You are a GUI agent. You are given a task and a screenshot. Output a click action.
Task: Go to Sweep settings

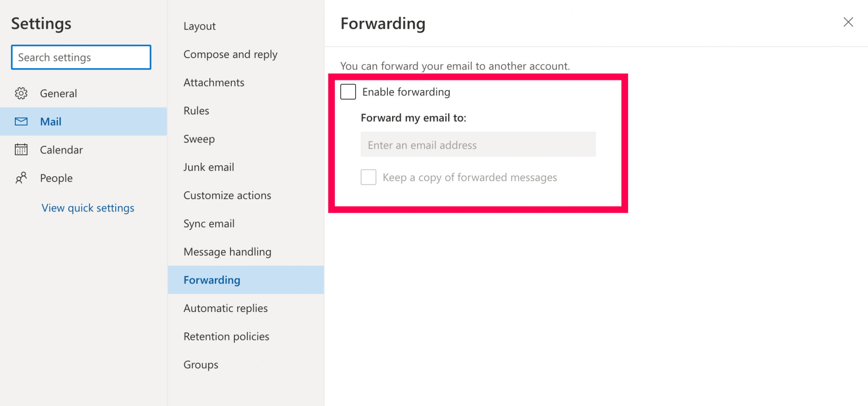[199, 139]
